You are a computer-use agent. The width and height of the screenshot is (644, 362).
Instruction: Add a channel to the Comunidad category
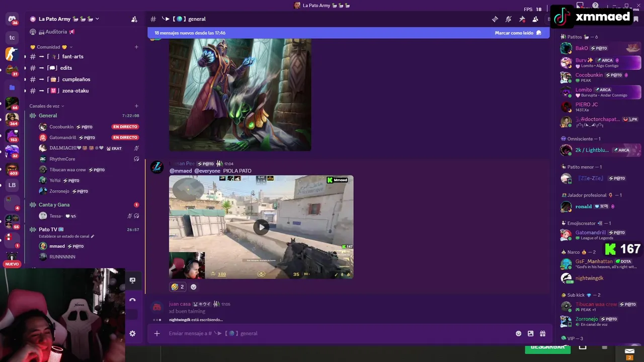[136, 47]
